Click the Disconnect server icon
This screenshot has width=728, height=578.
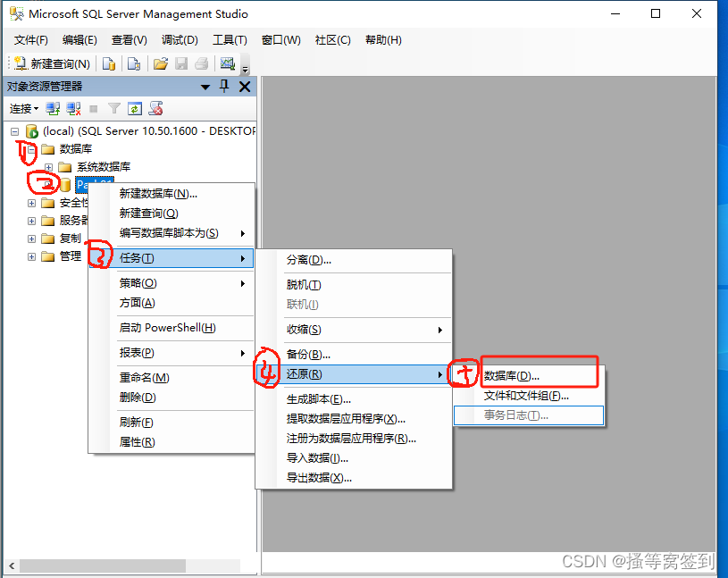pyautogui.click(x=71, y=108)
